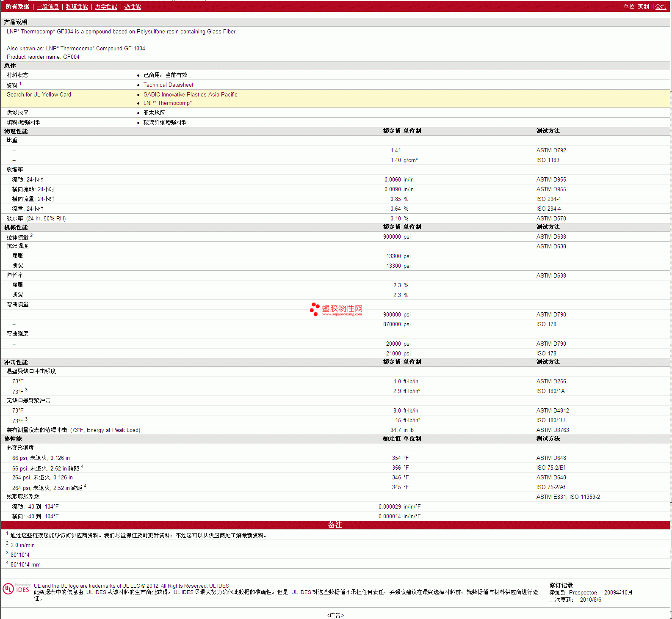
Task: Click the 2.0 in/min footnote text
Action: pyautogui.click(x=22, y=545)
